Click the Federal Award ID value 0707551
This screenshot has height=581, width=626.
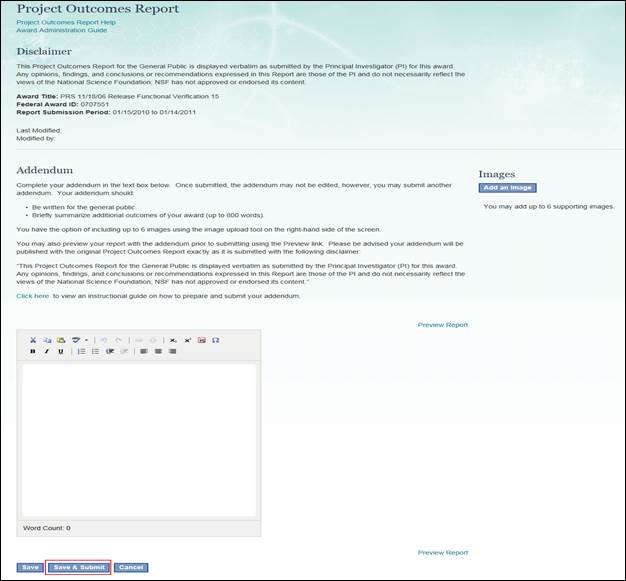tap(95, 105)
